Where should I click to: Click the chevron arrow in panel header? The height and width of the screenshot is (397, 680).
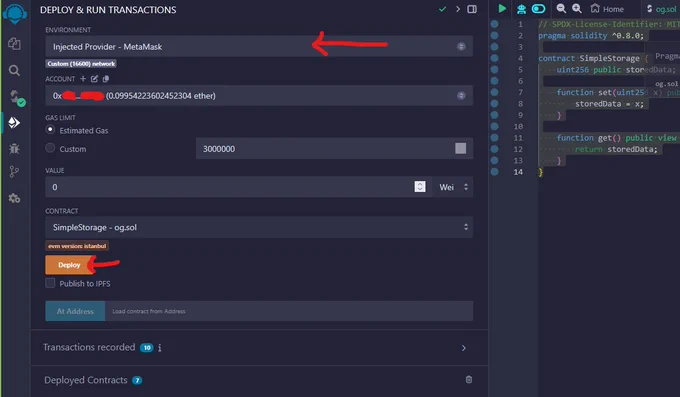click(458, 9)
